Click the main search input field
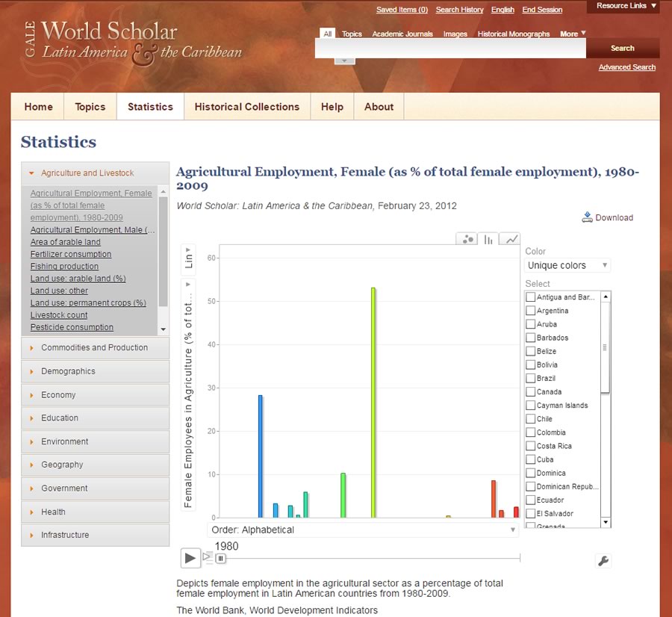This screenshot has width=672, height=617. click(x=450, y=48)
